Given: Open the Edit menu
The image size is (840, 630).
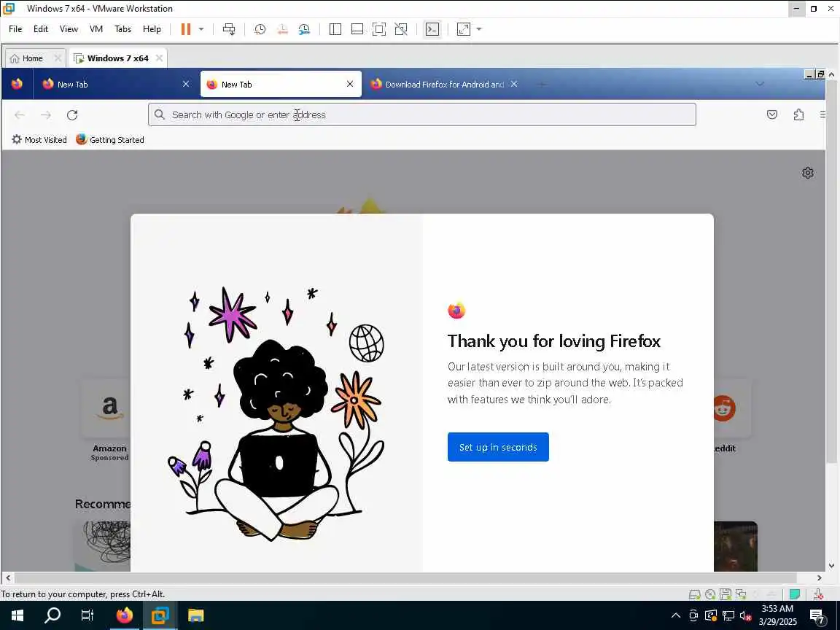Looking at the screenshot, I should click(41, 29).
